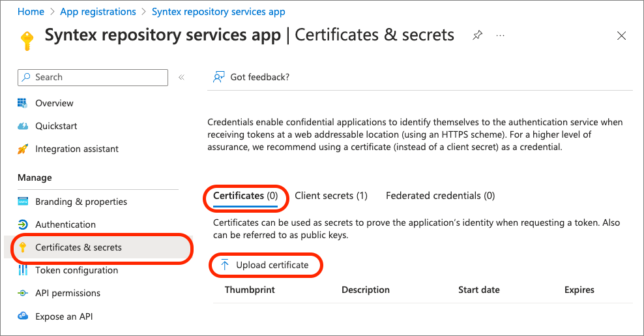Click the Quickstart cloud icon
644x336 pixels.
(x=23, y=126)
